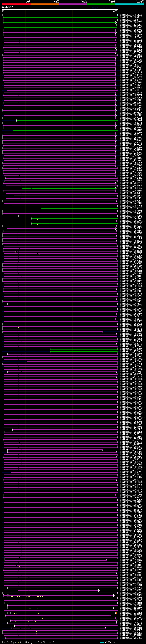Viewport: 146px width, 644px height.
Task: Click the orange ~40% identity legend segment
Action: [x=45, y=4]
